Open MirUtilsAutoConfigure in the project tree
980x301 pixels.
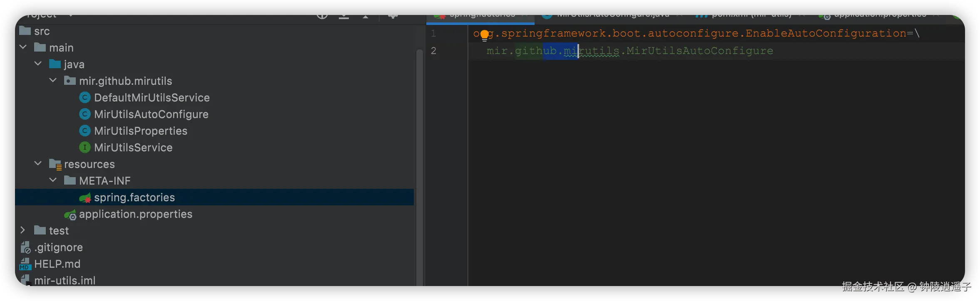tap(151, 114)
